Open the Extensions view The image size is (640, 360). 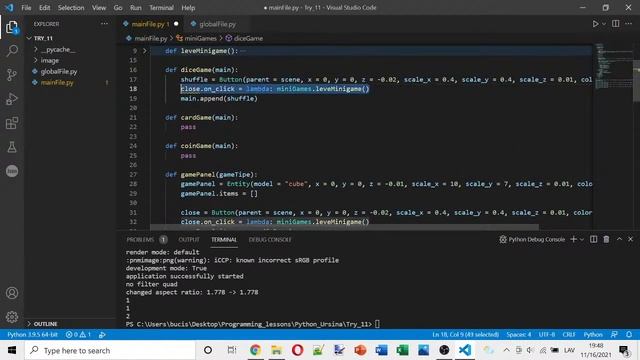tap(12, 123)
